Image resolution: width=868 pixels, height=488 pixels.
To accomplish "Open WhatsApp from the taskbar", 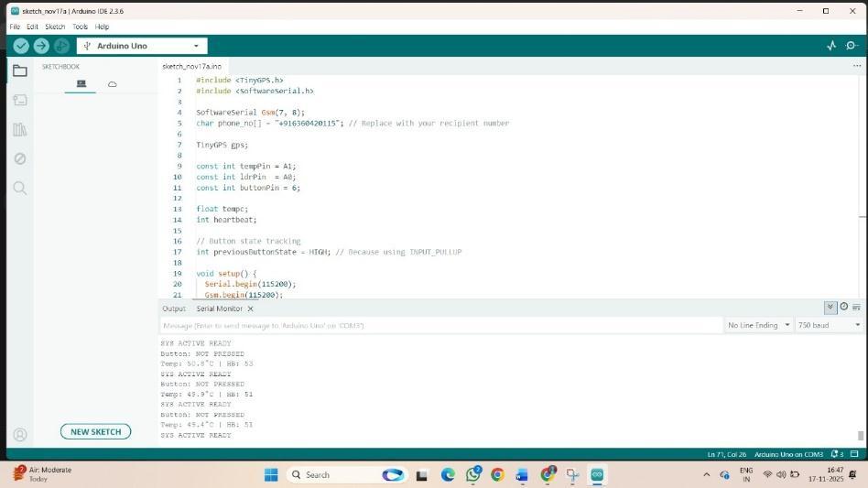I will click(472, 474).
